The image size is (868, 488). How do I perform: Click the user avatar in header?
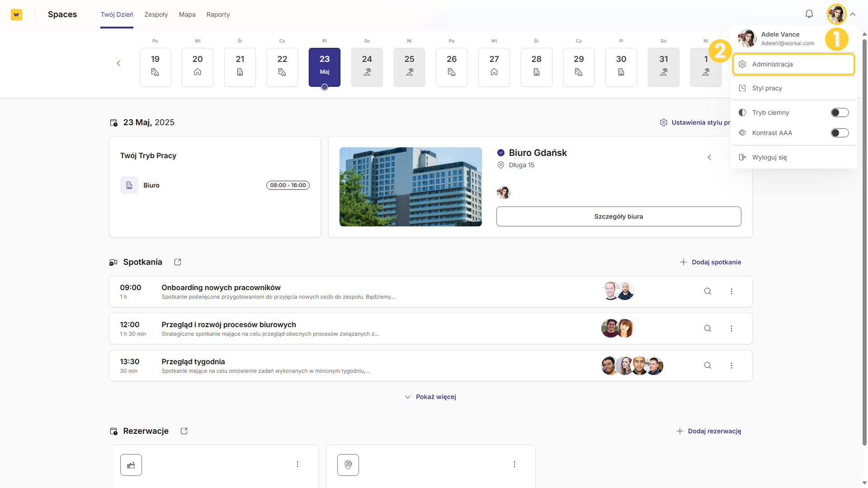click(836, 14)
